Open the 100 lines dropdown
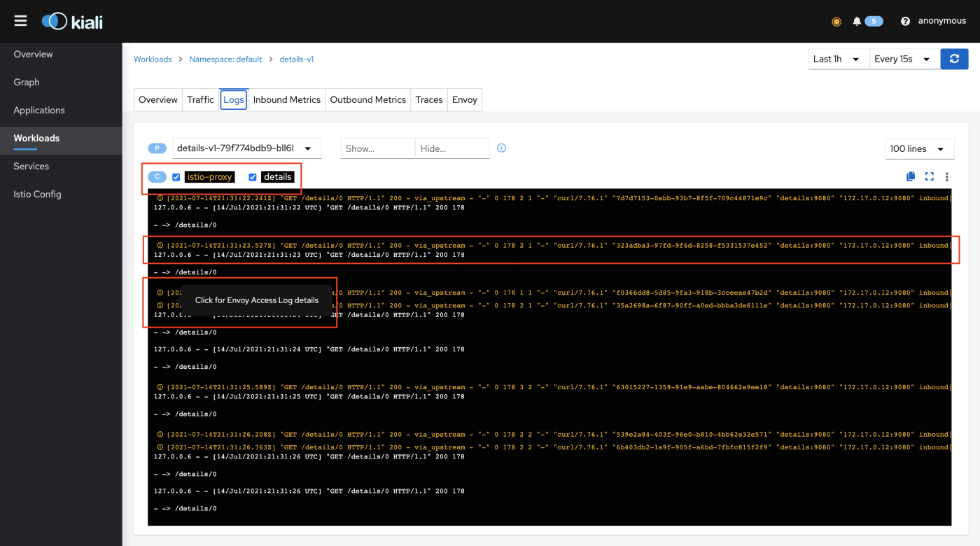Viewport: 980px width, 546px height. click(x=919, y=148)
